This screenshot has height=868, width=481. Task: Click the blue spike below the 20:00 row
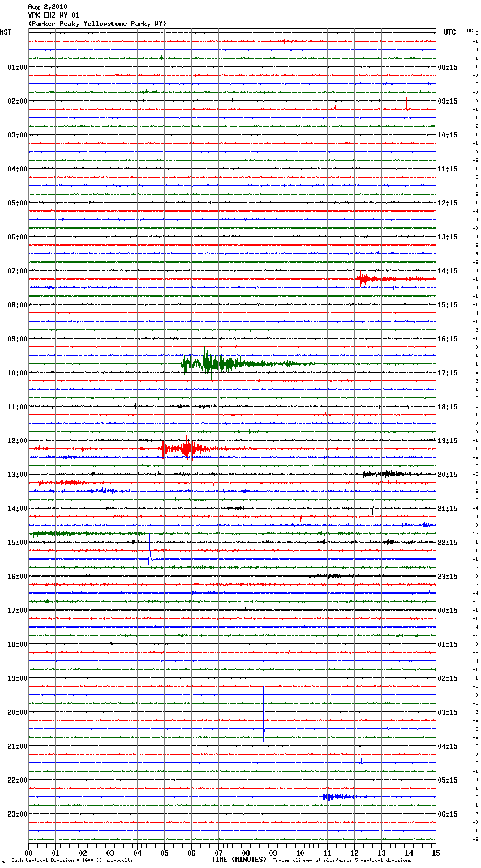pyautogui.click(x=264, y=714)
